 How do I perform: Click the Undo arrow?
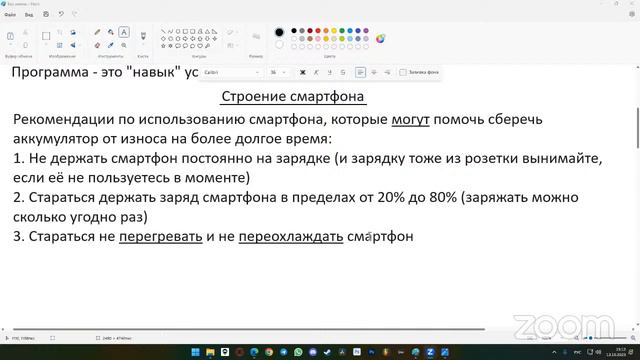(x=61, y=14)
